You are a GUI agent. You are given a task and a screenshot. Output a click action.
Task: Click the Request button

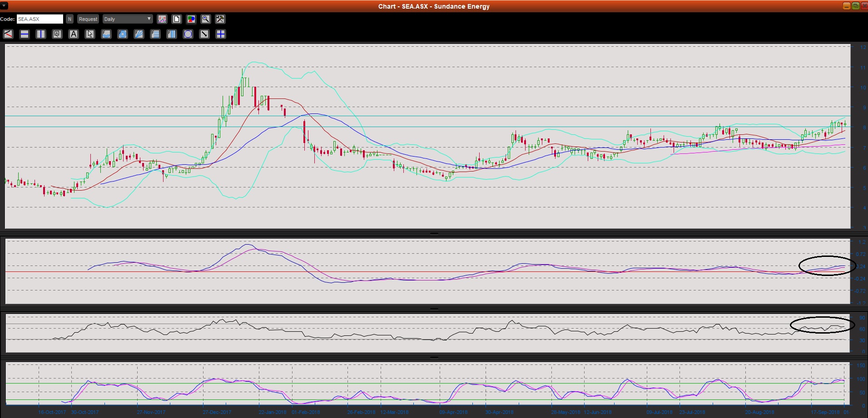(88, 19)
